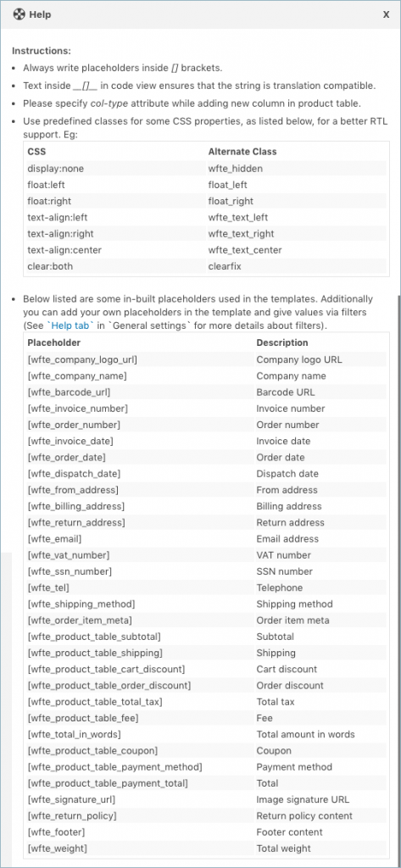Viewport: 401px width, 868px height.
Task: Click the Description column header
Action: click(282, 342)
